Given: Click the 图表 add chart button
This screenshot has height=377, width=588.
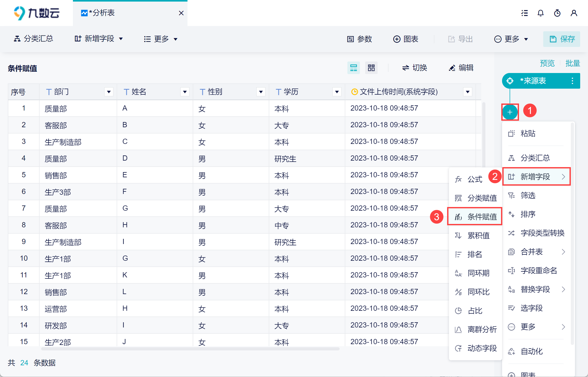Looking at the screenshot, I should coord(405,39).
